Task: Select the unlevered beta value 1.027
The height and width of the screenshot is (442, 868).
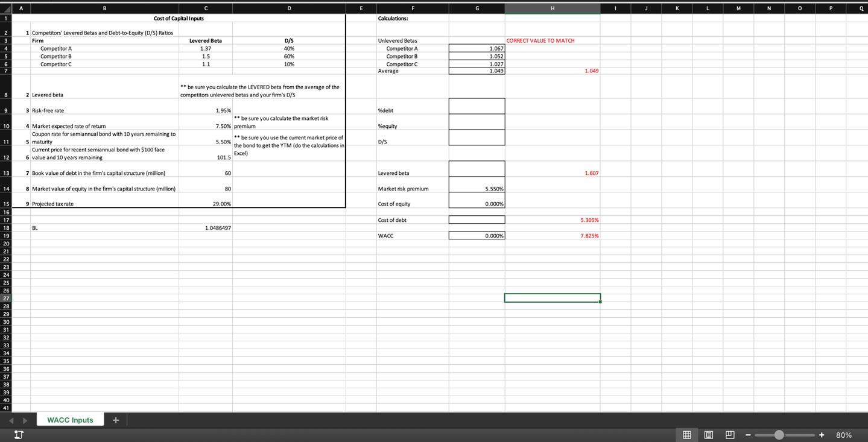Action: tap(477, 64)
